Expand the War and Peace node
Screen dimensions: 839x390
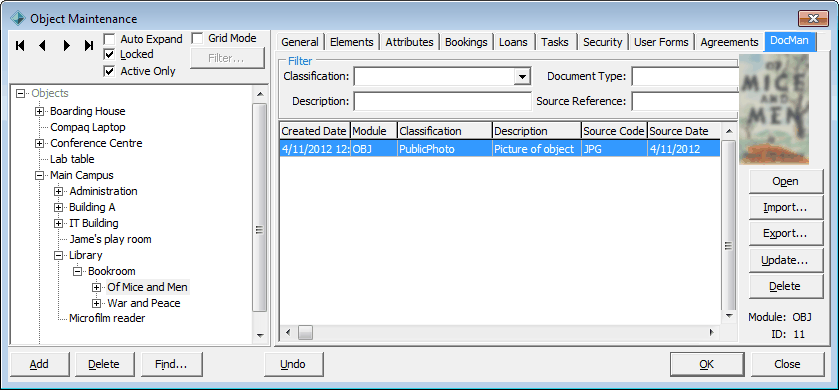pos(96,303)
